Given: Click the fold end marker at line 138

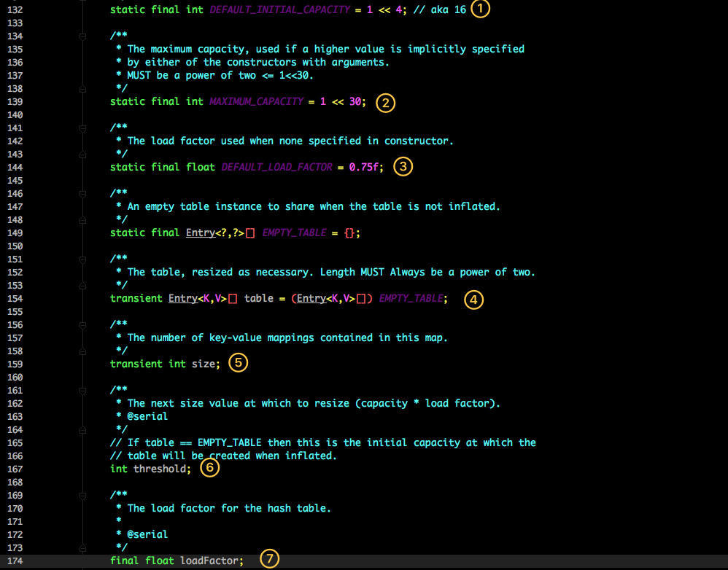Looking at the screenshot, I should click(82, 89).
